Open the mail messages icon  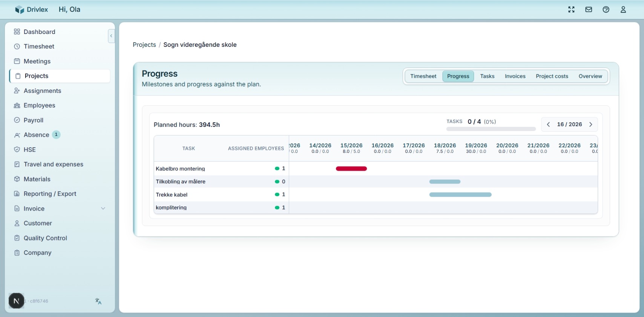pyautogui.click(x=589, y=10)
